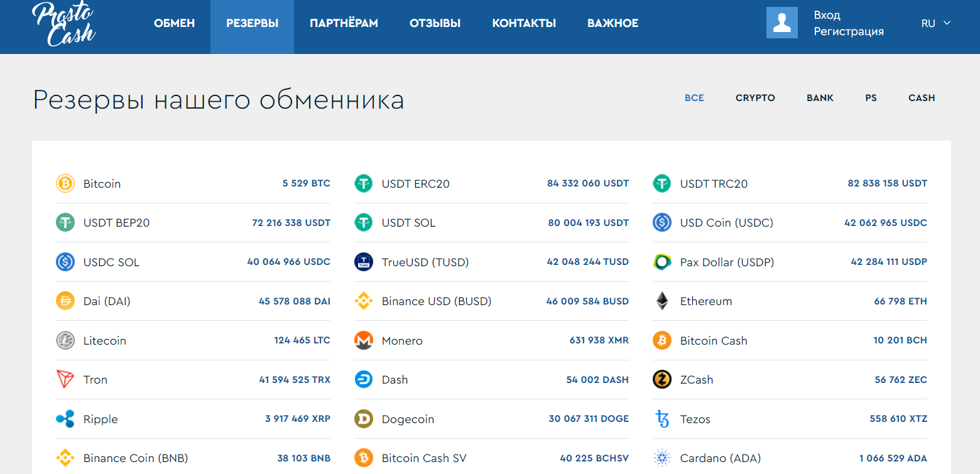Filter reserves by PS
Viewport: 980px width, 474px height.
tap(871, 98)
